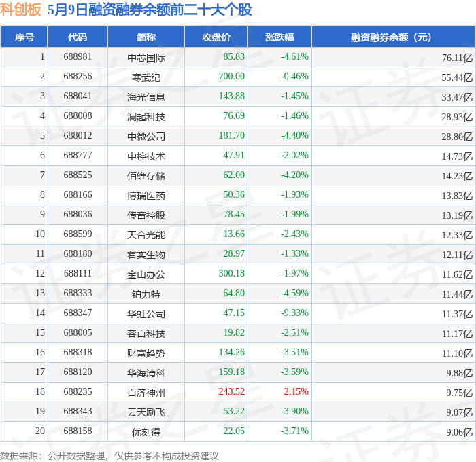This screenshot has width=476, height=462.
Task: Click stock code 688111
Action: 78,273
